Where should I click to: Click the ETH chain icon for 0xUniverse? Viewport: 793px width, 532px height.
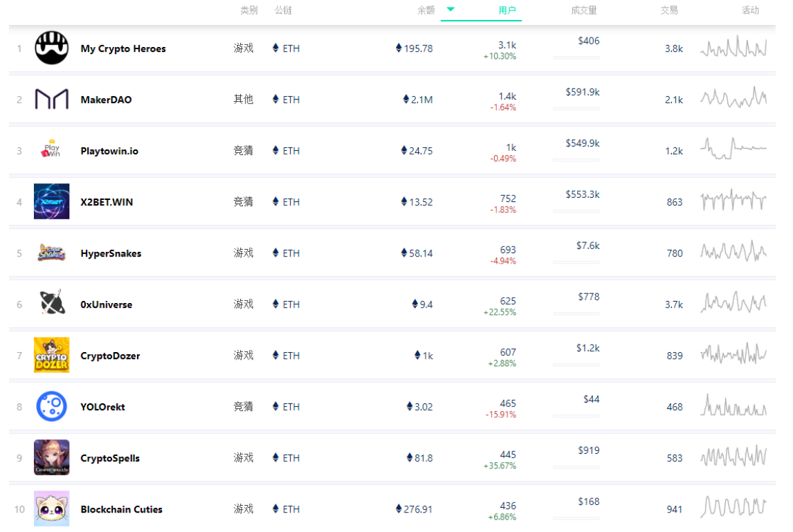point(275,304)
